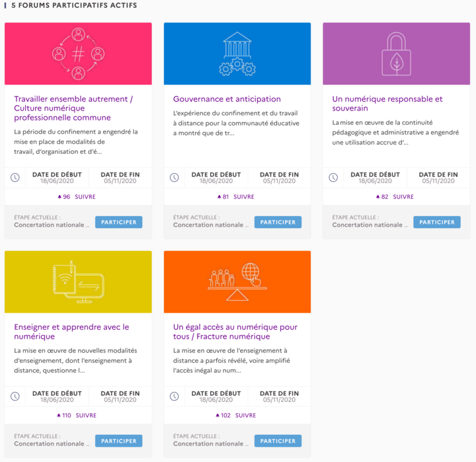The image size is (476, 462).
Task: Click the purple padlock leaf icon banner
Action: pos(397,54)
